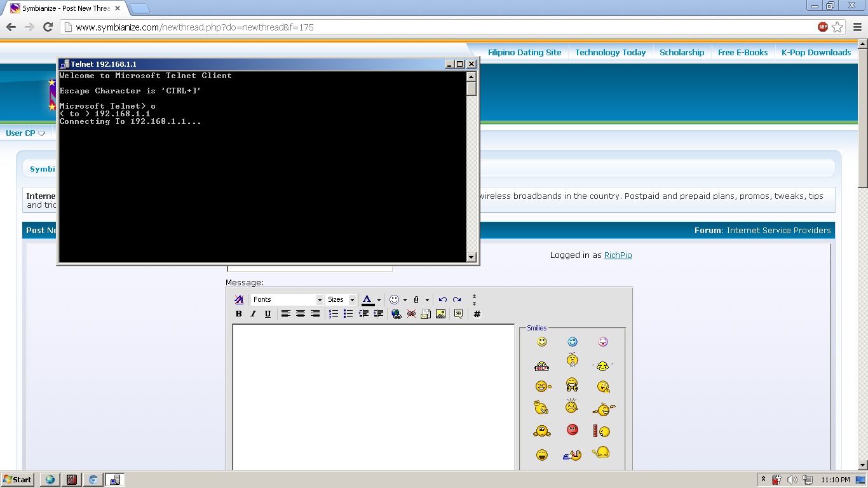Close the Symbianize browser tab
The height and width of the screenshot is (488, 868).
(118, 8)
